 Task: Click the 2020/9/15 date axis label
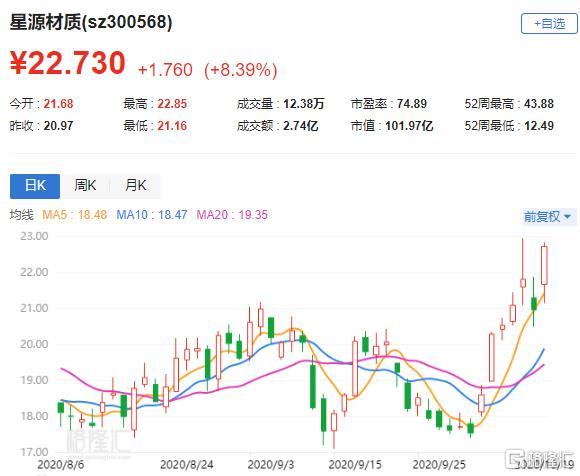click(355, 465)
